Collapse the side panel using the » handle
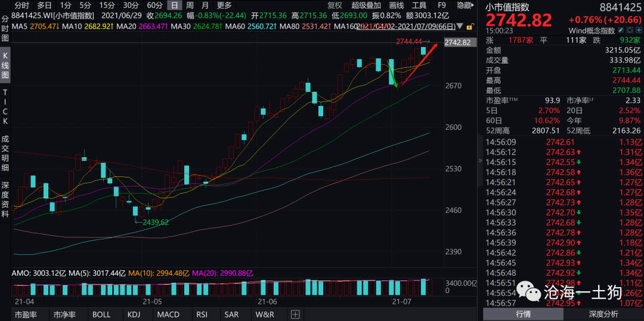 [481, 160]
